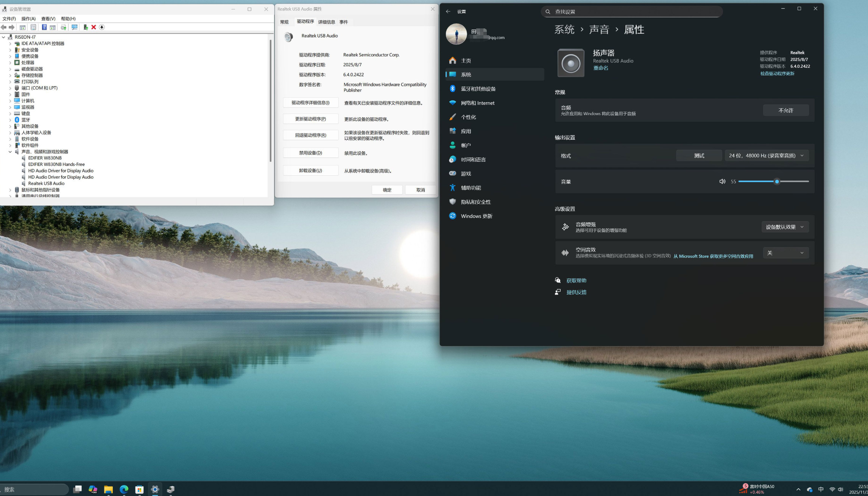Launch Microsoft Edge from the taskbar

pos(124,489)
